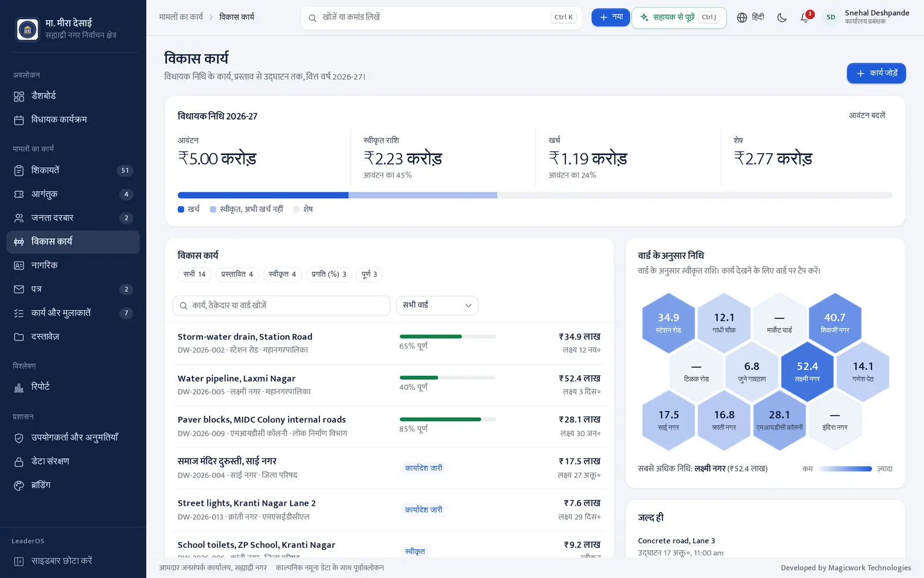Open पत्र mail section in sidebar

(73, 289)
